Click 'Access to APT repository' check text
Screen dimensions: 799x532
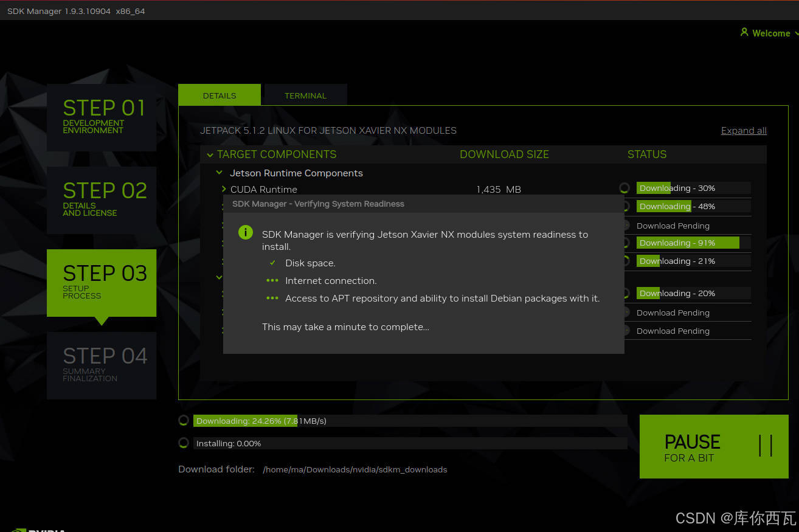point(443,299)
